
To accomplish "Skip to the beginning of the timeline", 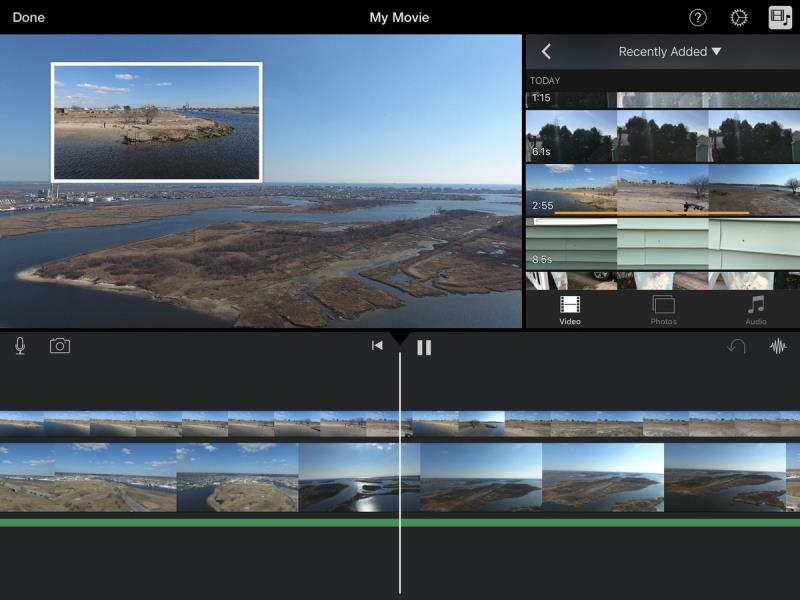I will (377, 345).
